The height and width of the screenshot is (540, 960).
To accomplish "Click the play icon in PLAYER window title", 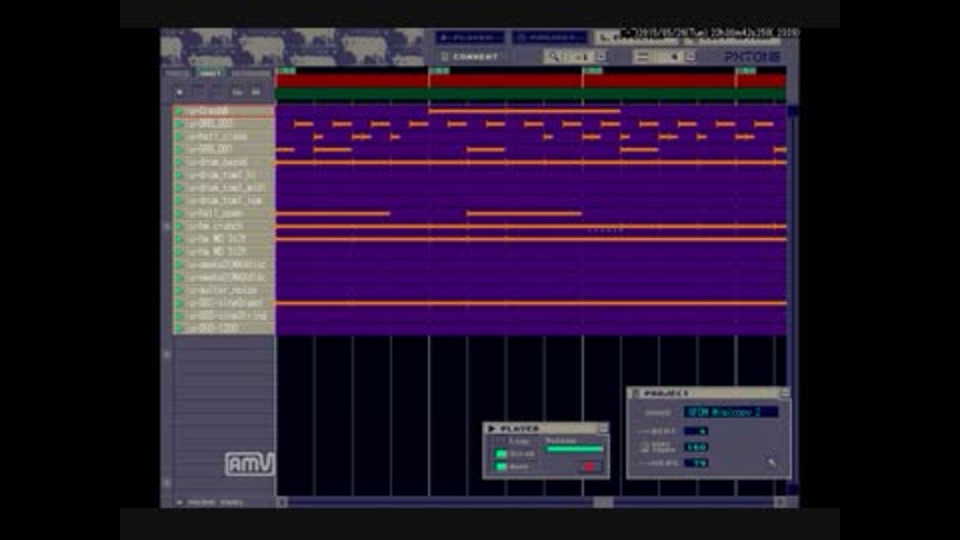I will click(492, 429).
